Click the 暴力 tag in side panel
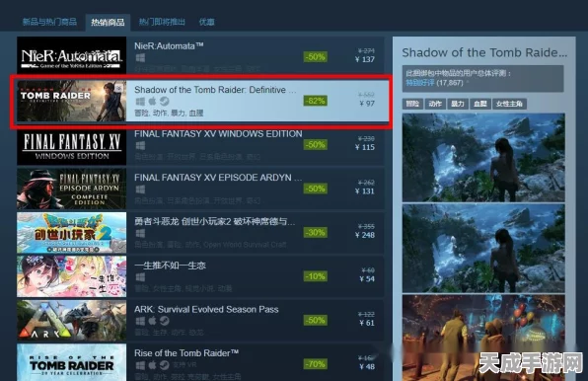Image resolution: width=588 pixels, height=381 pixels. [458, 104]
